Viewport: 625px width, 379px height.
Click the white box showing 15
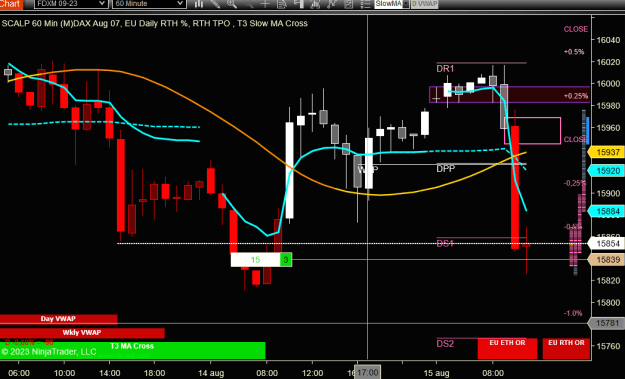[256, 260]
